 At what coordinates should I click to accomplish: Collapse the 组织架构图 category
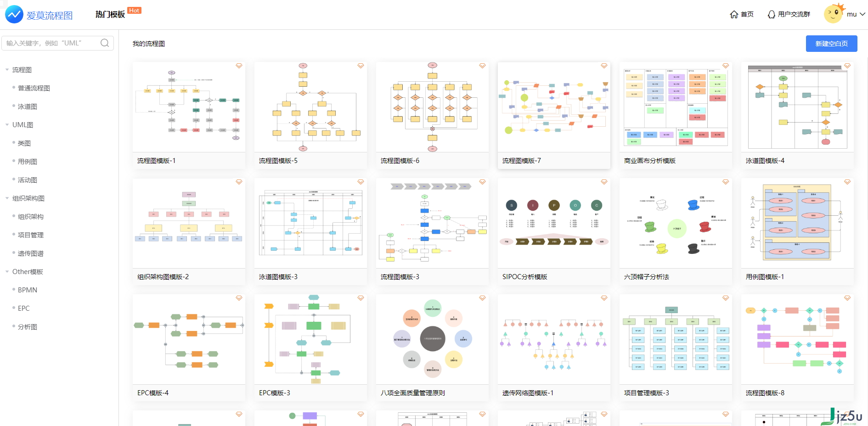7,198
